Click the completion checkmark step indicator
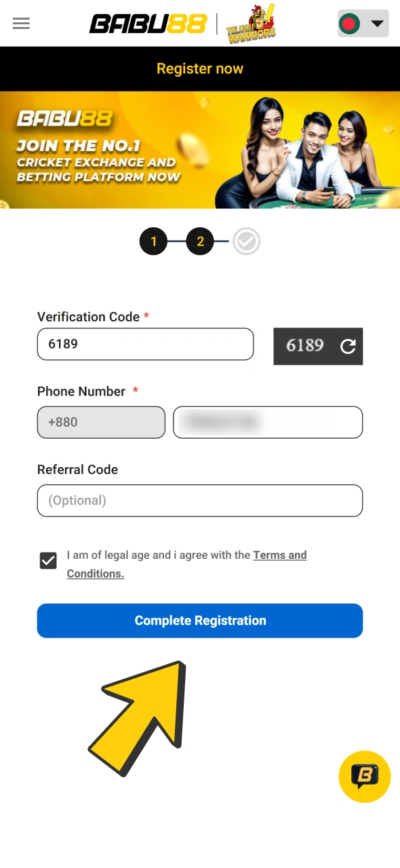This screenshot has width=400, height=868. pos(246,241)
